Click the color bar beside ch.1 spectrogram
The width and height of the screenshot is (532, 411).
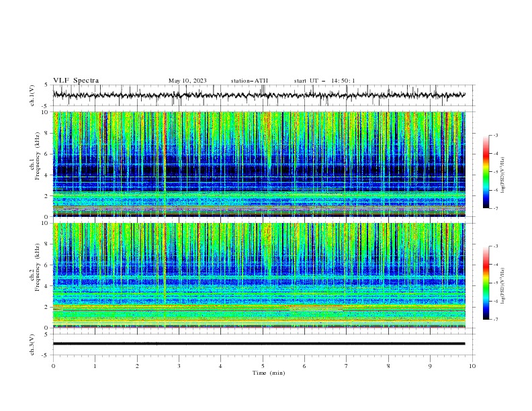pyautogui.click(x=486, y=172)
